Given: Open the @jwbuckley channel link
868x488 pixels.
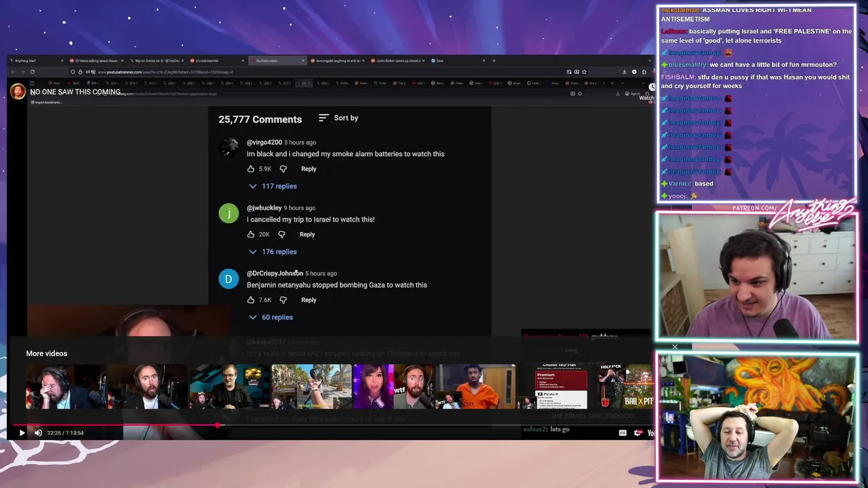Looking at the screenshot, I should (264, 208).
